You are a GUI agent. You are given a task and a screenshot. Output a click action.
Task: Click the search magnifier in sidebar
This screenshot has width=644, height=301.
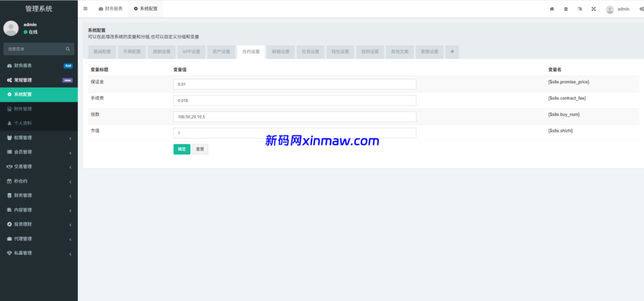[68, 49]
